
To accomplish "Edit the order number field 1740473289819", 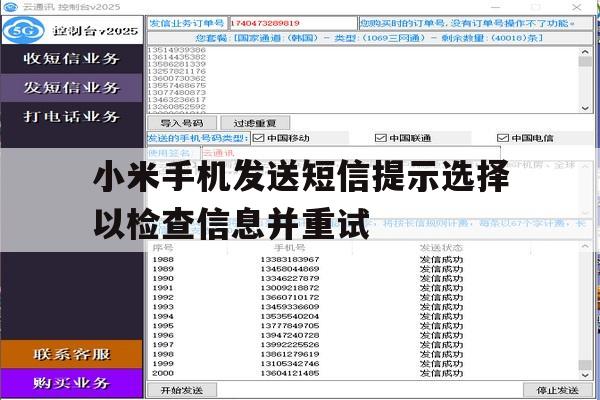I will [293, 23].
